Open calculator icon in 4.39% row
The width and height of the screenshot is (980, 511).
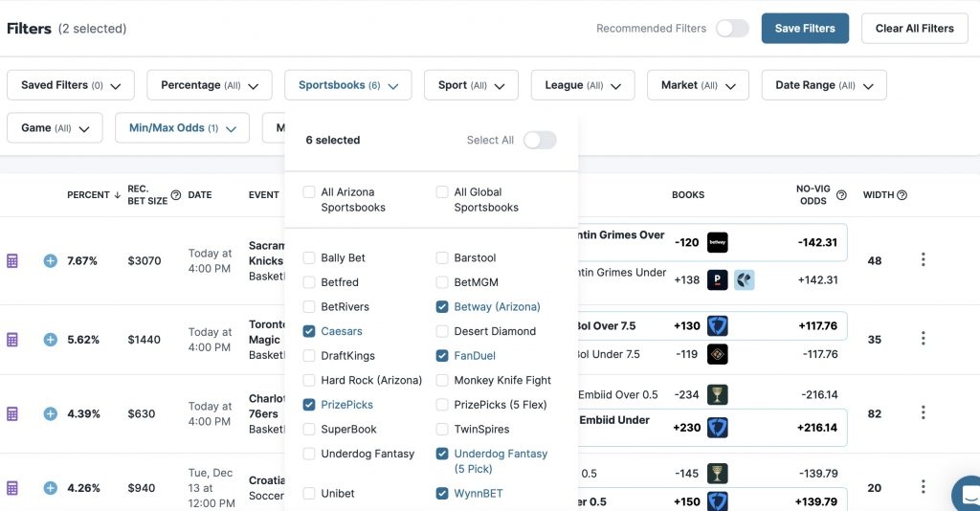[11, 413]
